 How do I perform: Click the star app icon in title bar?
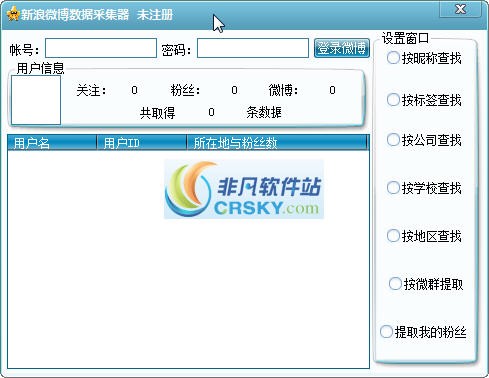point(13,14)
